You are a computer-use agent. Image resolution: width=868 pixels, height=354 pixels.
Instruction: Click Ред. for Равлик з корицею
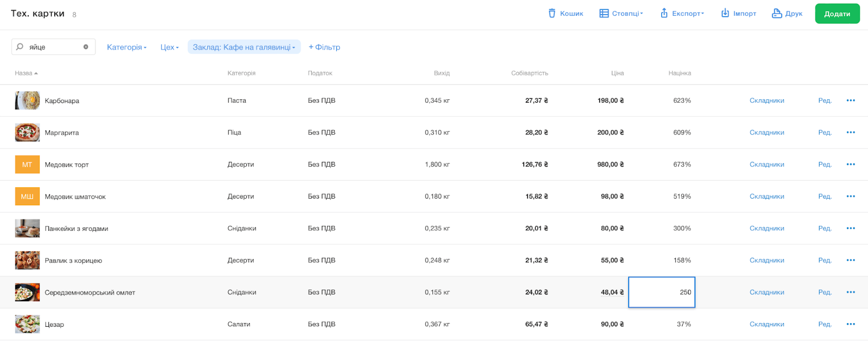(825, 261)
